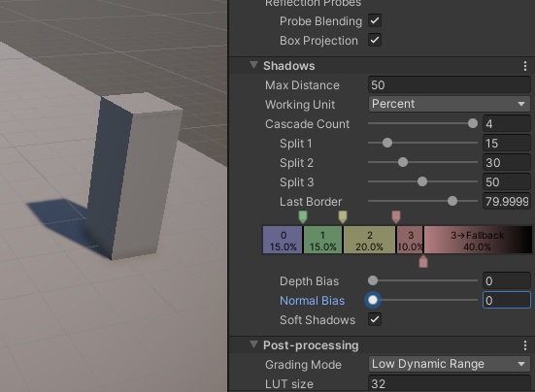Click the Last Border label
Screen dimensions: 535x392
311,202
